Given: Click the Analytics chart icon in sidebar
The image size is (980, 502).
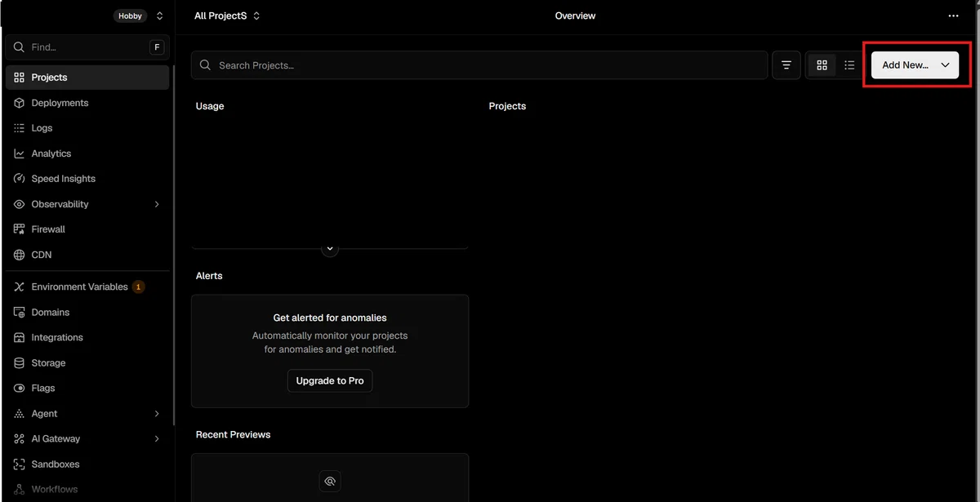Looking at the screenshot, I should tap(20, 153).
